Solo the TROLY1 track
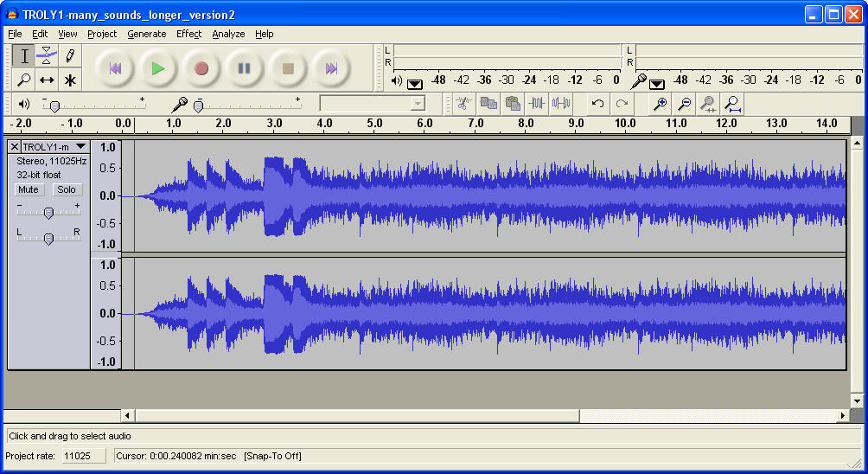Viewport: 868px width, 474px height. pos(67,189)
